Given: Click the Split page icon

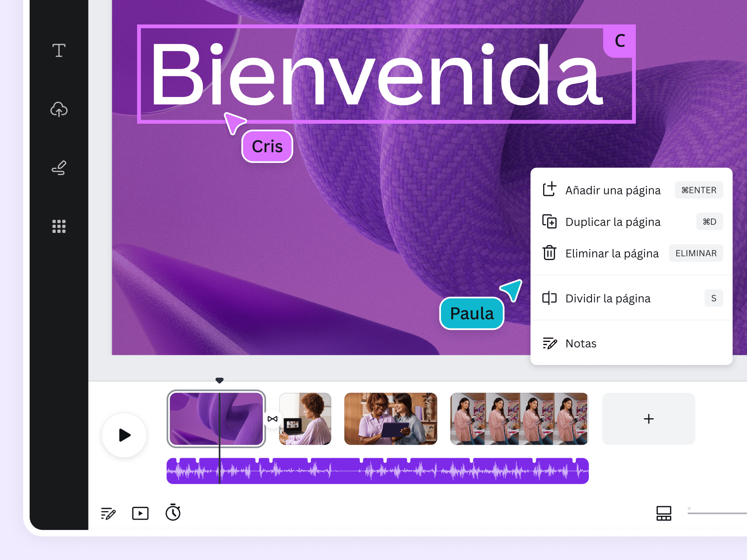Looking at the screenshot, I should click(x=548, y=299).
